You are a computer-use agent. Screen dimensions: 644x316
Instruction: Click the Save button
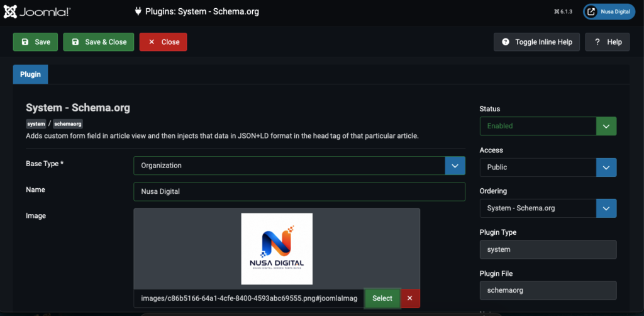35,42
